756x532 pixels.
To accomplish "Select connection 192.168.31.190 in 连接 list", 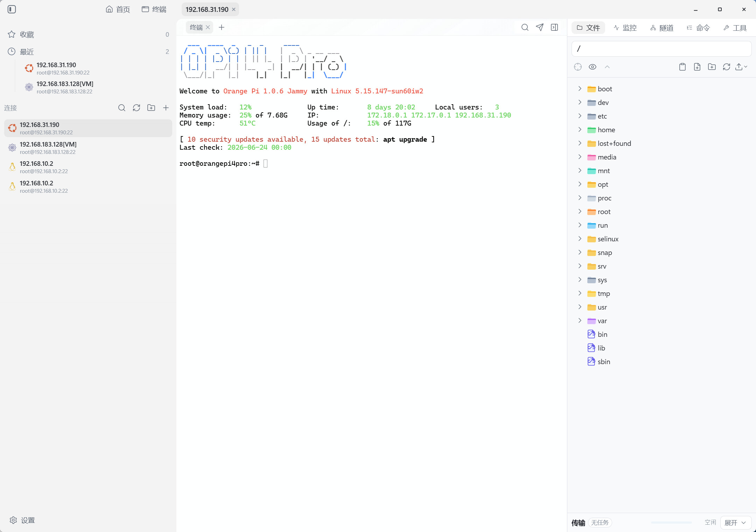I will click(88, 128).
